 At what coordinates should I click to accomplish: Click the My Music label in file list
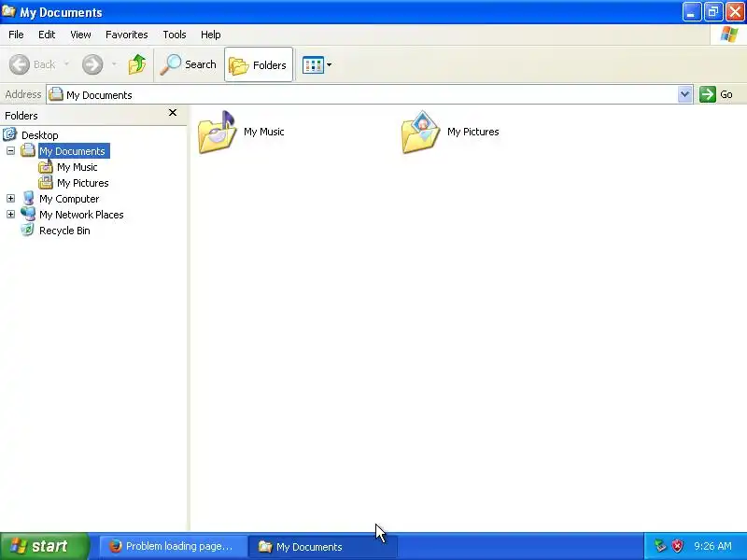[x=264, y=132]
